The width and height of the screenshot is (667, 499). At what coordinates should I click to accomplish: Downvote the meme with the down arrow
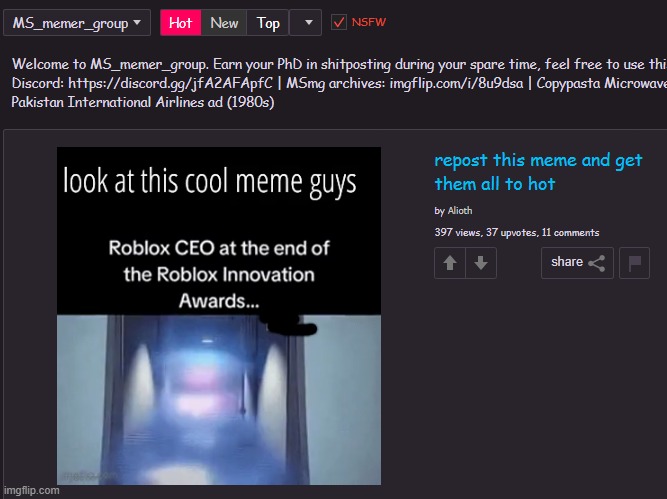(481, 263)
